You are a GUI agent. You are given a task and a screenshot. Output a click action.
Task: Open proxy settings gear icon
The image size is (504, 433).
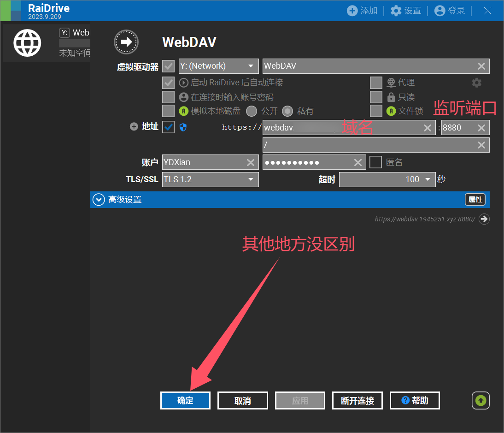(x=477, y=83)
